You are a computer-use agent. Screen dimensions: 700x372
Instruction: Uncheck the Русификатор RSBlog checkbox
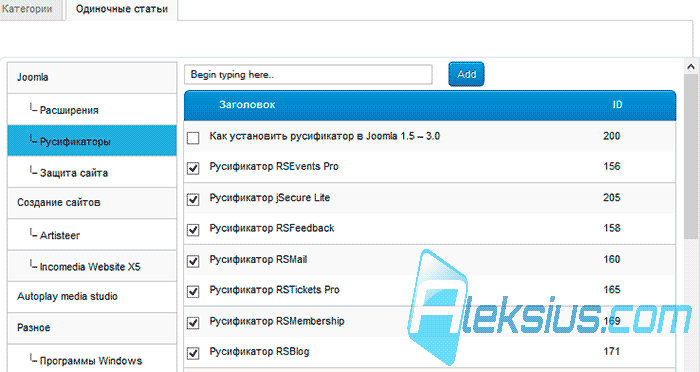(193, 353)
